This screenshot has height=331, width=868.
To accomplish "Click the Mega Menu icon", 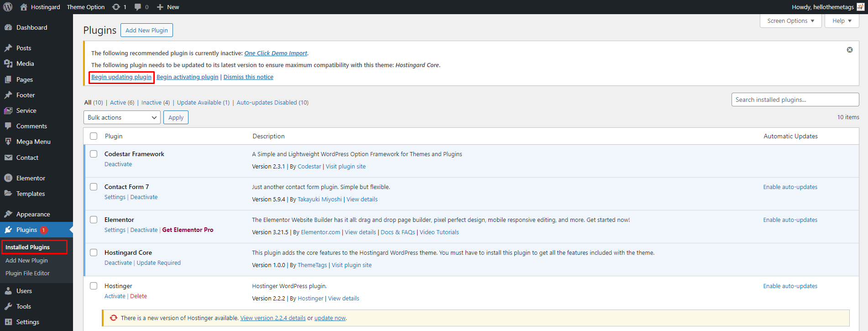I will click(8, 142).
